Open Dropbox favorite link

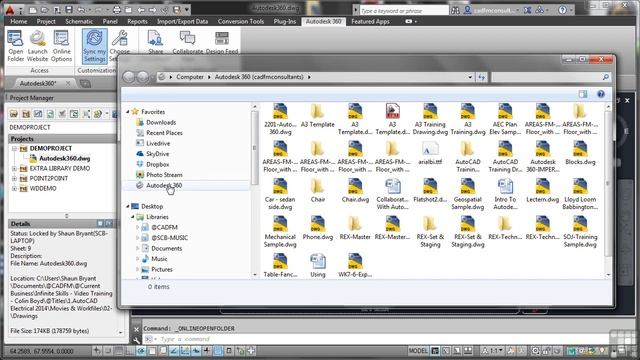pos(158,164)
